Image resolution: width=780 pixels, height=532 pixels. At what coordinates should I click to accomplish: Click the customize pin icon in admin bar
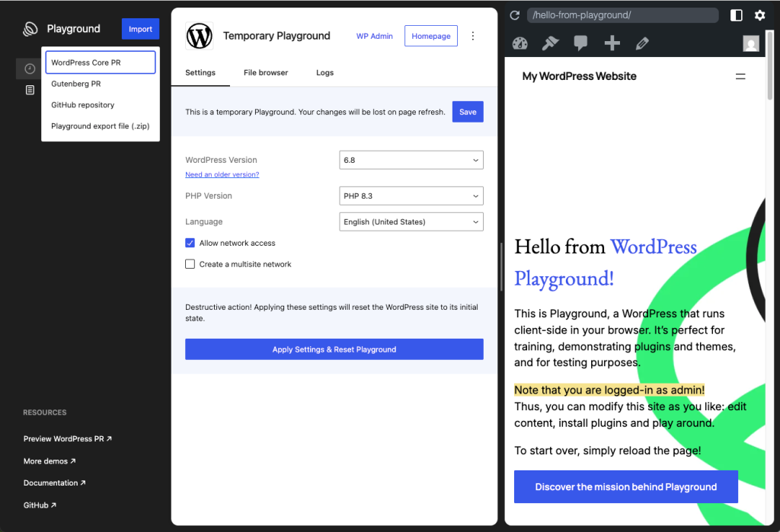550,43
